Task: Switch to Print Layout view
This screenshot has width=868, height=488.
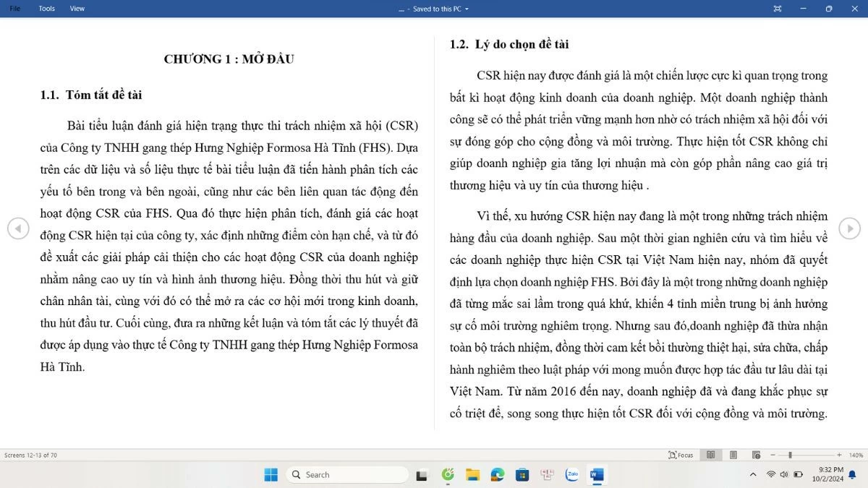Action: [x=733, y=455]
